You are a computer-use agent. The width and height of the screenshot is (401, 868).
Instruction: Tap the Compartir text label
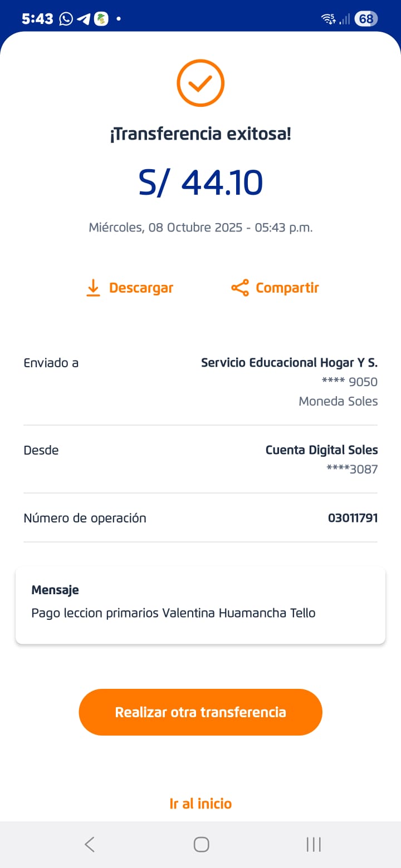click(287, 288)
